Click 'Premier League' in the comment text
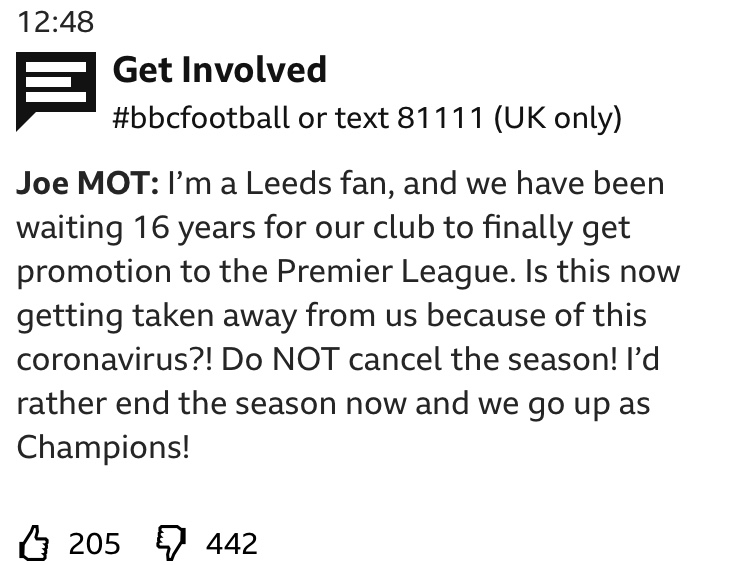 pos(397,272)
